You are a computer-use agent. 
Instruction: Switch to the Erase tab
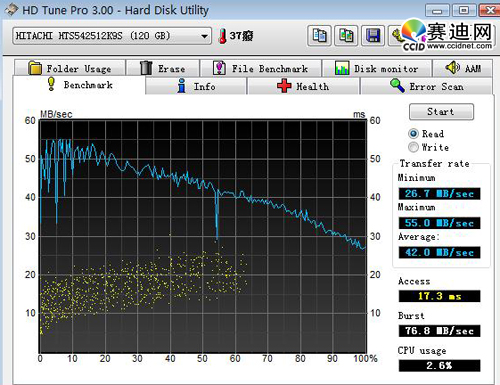point(163,68)
